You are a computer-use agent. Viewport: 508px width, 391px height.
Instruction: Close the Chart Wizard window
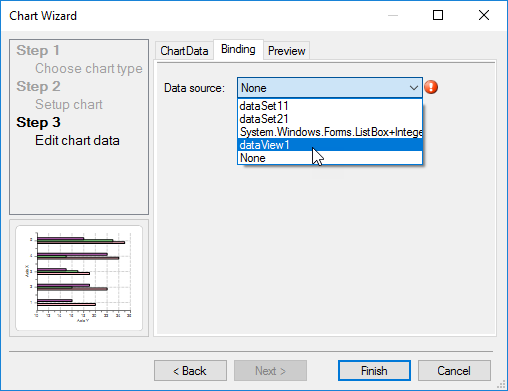[484, 15]
